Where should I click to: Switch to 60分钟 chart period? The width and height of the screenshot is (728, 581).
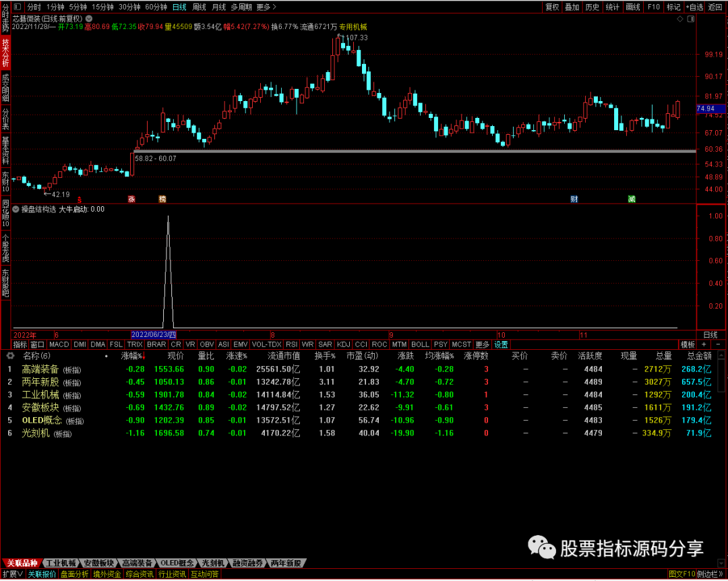click(156, 7)
